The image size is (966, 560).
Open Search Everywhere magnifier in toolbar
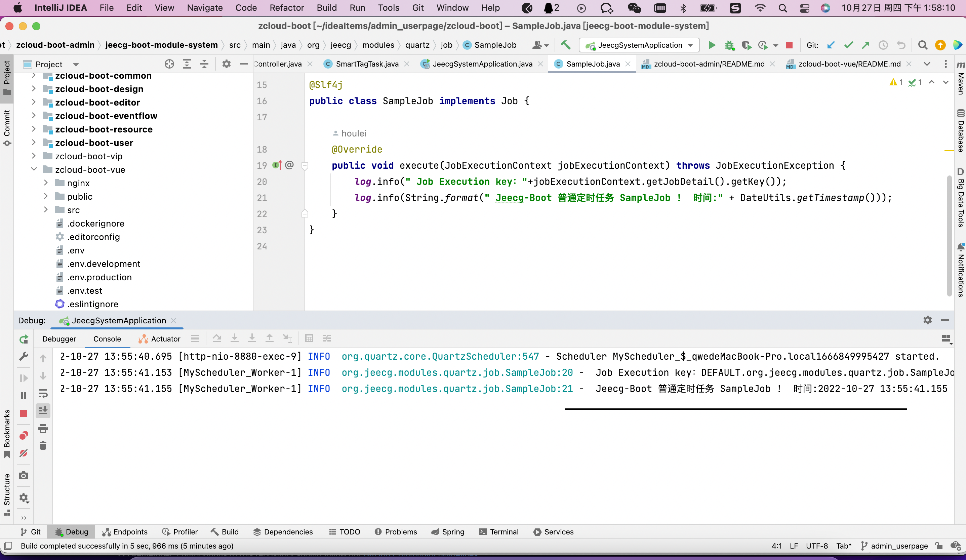point(923,45)
